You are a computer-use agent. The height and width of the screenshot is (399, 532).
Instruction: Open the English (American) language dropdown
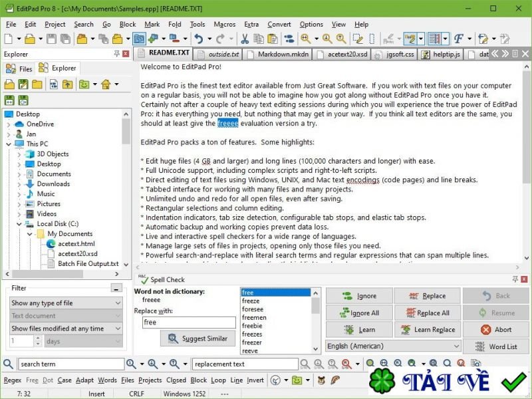(393, 346)
